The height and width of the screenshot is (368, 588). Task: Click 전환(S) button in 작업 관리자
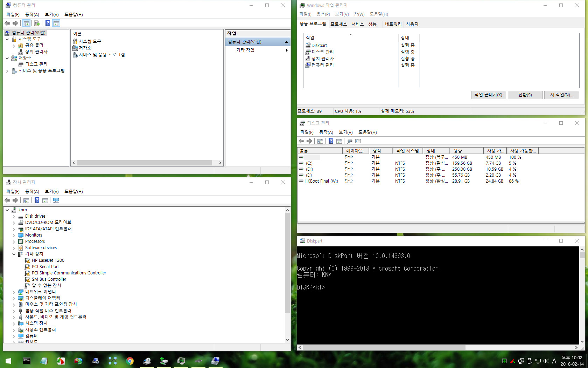click(525, 95)
